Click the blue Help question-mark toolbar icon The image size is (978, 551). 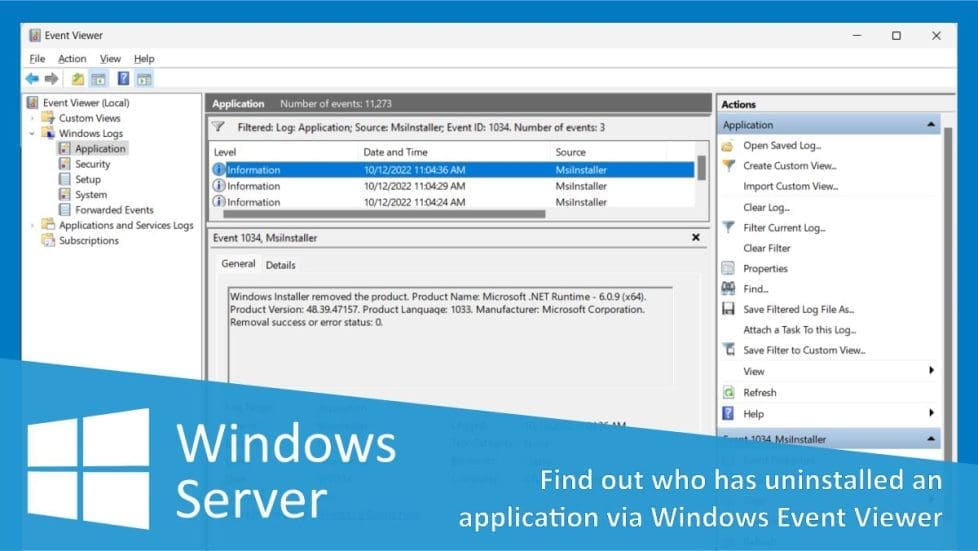tap(123, 79)
